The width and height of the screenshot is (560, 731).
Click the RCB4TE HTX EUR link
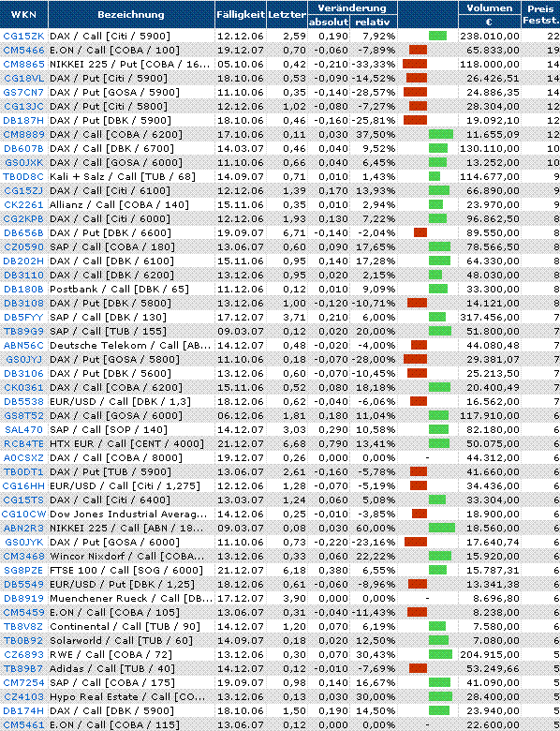coord(23,443)
